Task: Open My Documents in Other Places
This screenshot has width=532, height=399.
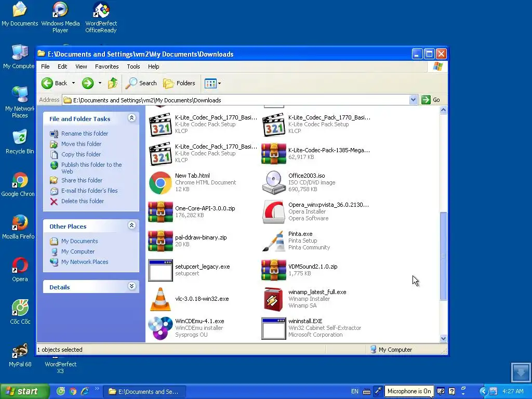Action: tap(79, 241)
